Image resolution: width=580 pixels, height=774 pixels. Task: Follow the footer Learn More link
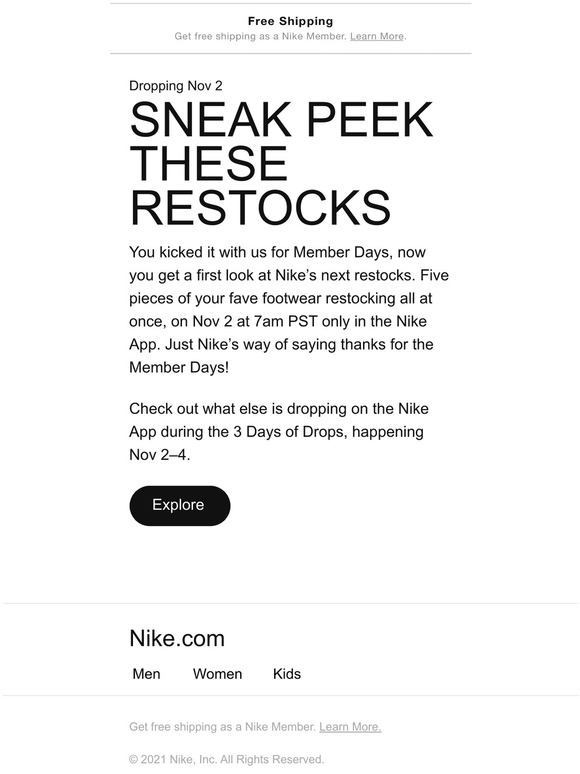pos(350,727)
